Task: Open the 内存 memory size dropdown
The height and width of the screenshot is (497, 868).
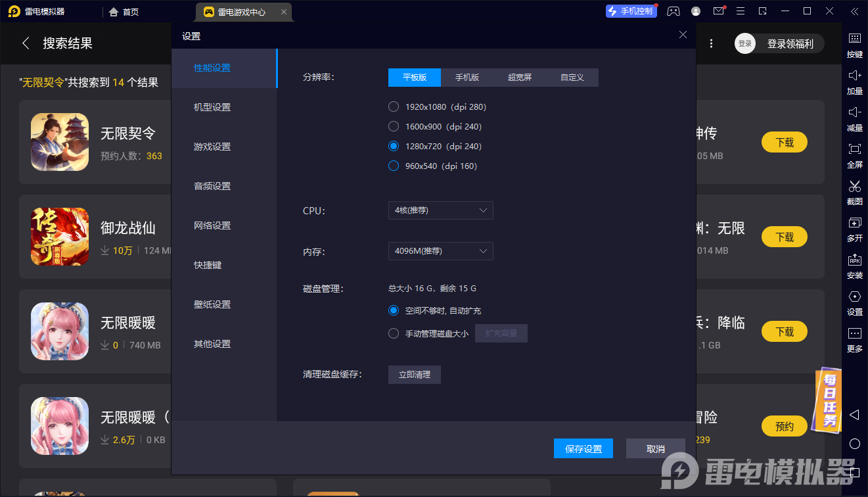Action: coord(440,251)
